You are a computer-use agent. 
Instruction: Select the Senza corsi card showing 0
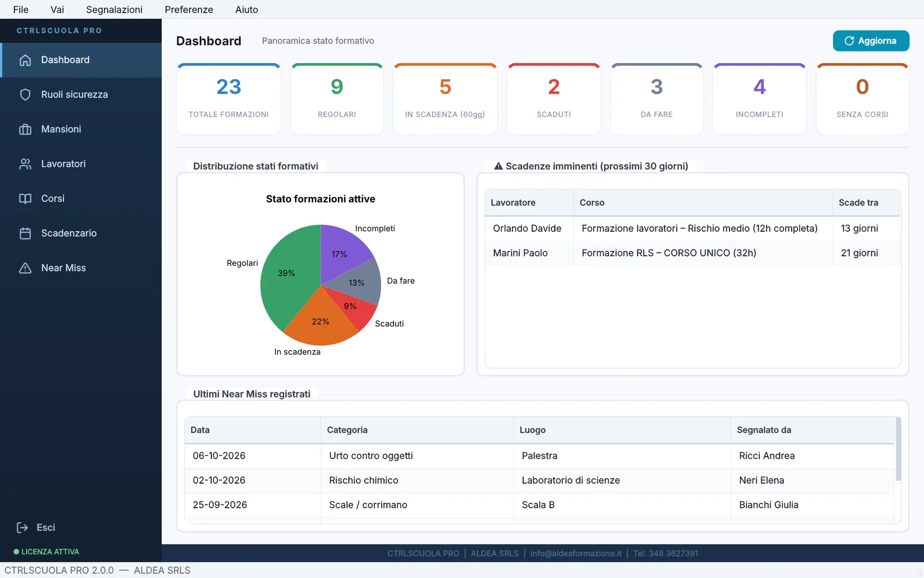coord(862,99)
